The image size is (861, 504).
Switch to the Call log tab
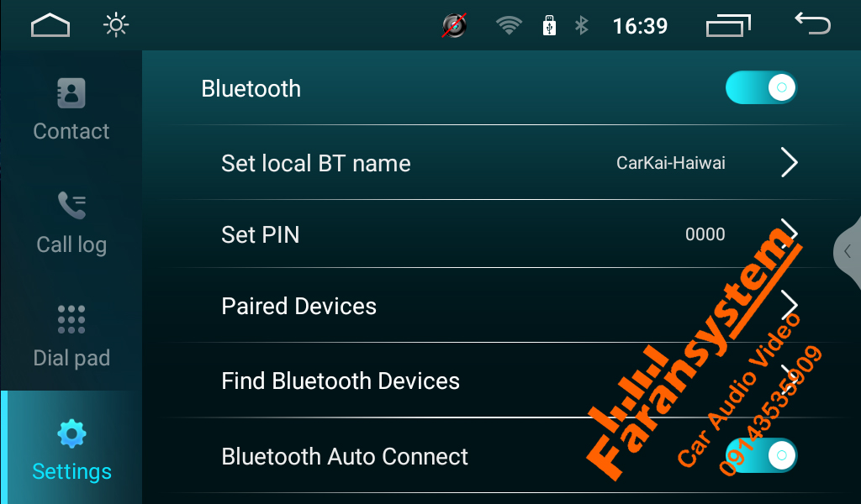pos(71,223)
